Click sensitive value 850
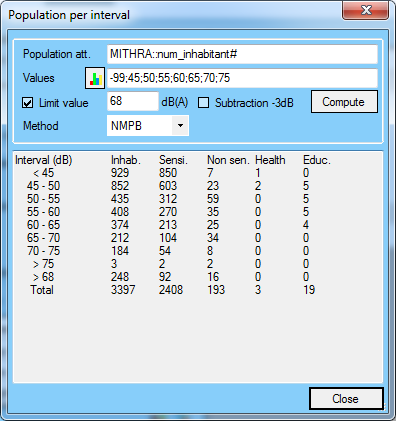This screenshot has width=396, height=421. 168,173
